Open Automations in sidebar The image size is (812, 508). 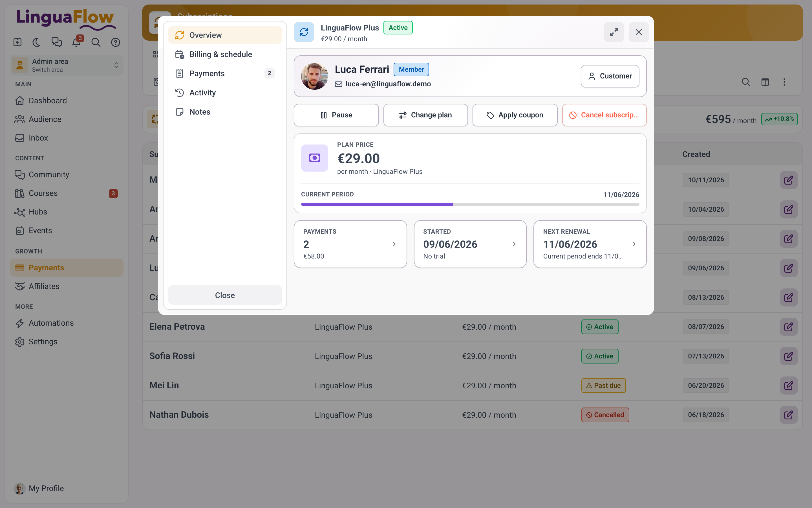click(x=67, y=323)
